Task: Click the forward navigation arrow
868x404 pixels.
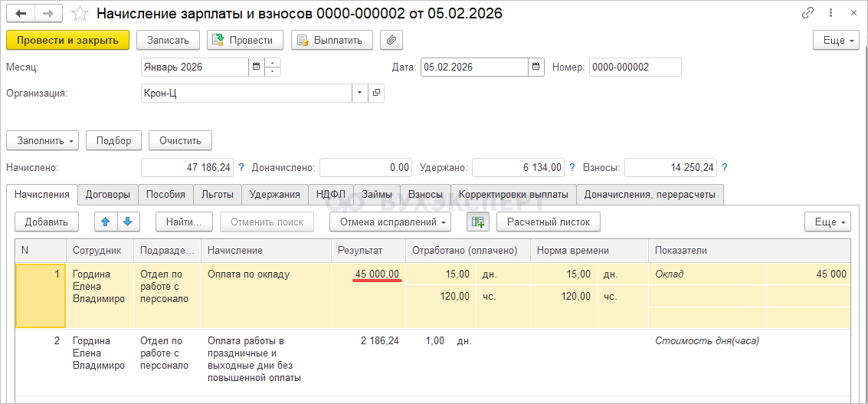Action: (47, 14)
